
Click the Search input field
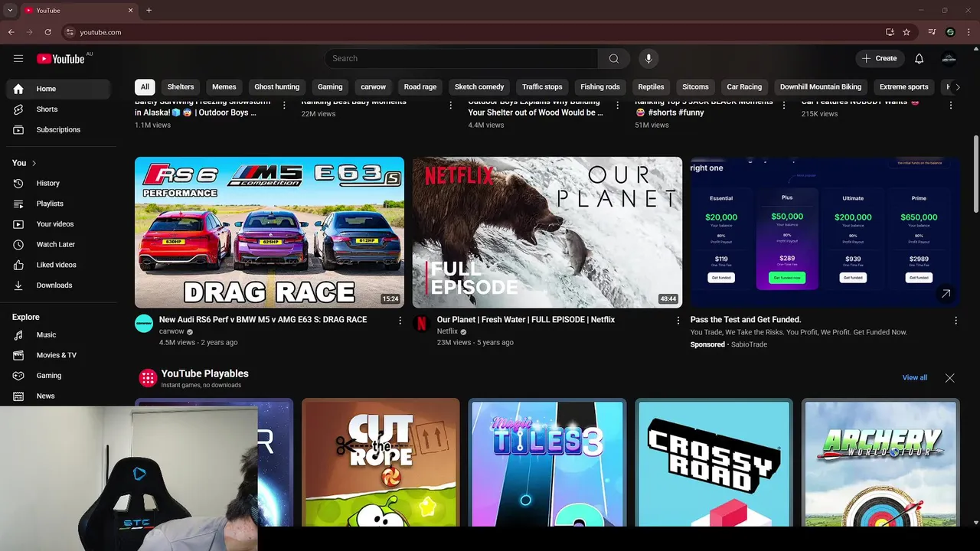[461, 59]
